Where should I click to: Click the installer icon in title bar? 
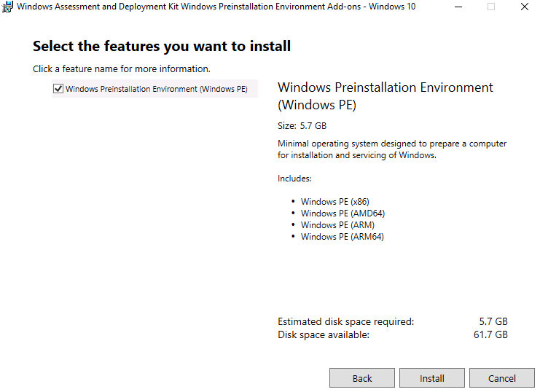[x=8, y=7]
